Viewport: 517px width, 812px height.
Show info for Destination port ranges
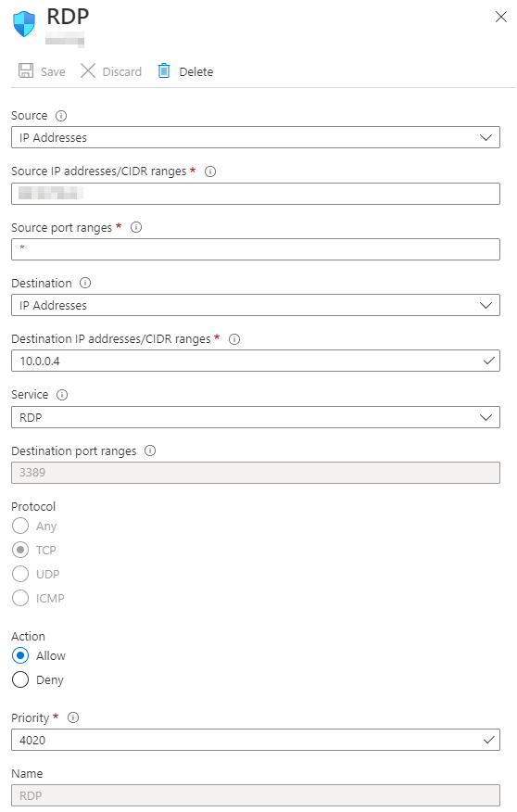pyautogui.click(x=150, y=450)
